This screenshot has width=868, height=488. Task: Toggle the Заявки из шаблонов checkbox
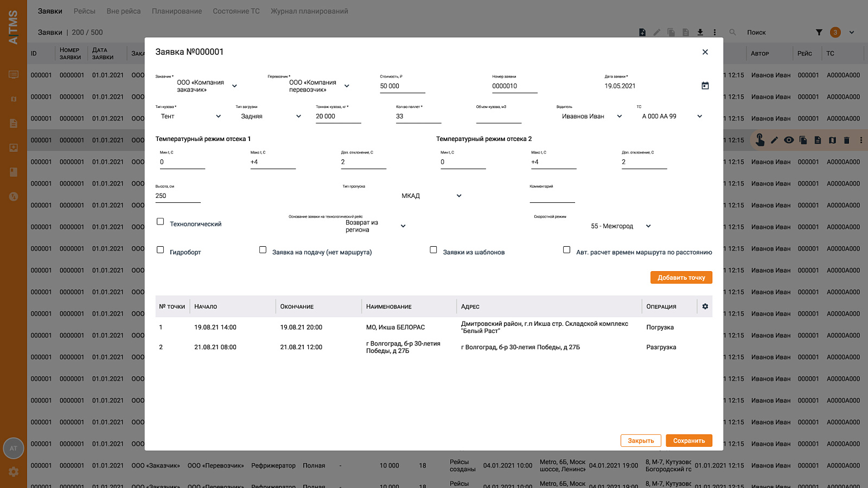coord(433,249)
